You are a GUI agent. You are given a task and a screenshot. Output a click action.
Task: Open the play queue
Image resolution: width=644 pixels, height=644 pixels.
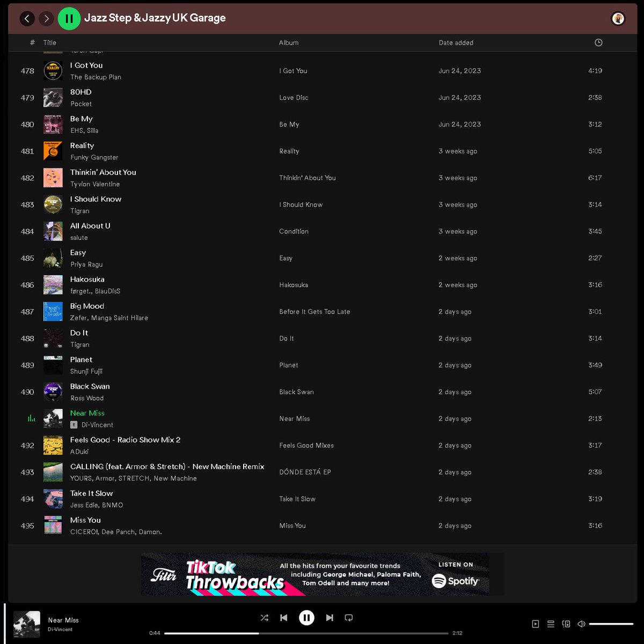click(x=551, y=624)
